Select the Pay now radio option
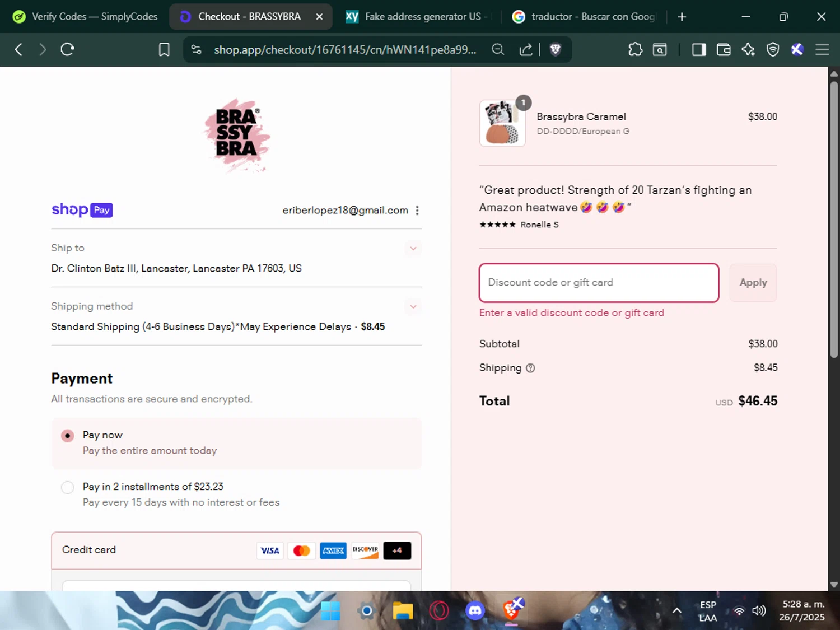840x630 pixels. coord(68,436)
